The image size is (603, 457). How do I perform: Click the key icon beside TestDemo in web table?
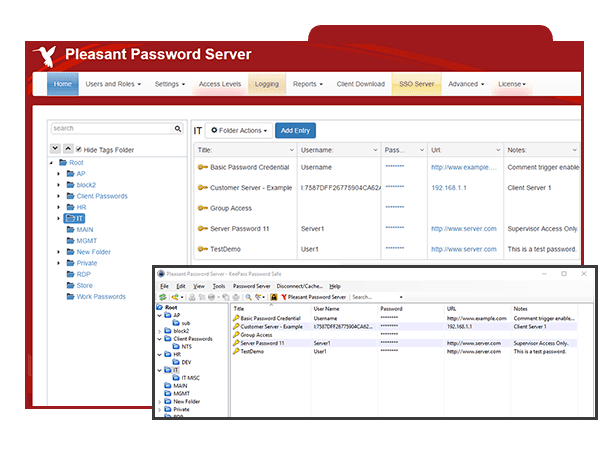[203, 249]
